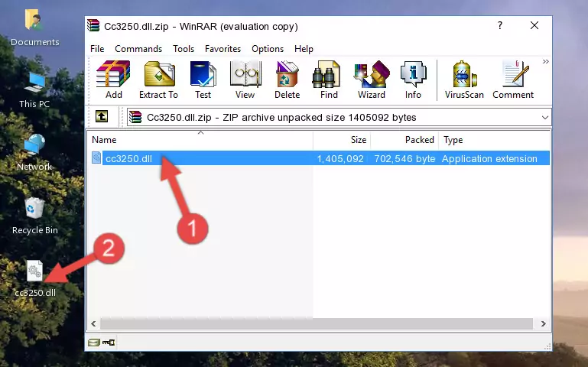Select cc3250.dll in the archive list
Image resolution: width=588 pixels, height=367 pixels.
128,158
